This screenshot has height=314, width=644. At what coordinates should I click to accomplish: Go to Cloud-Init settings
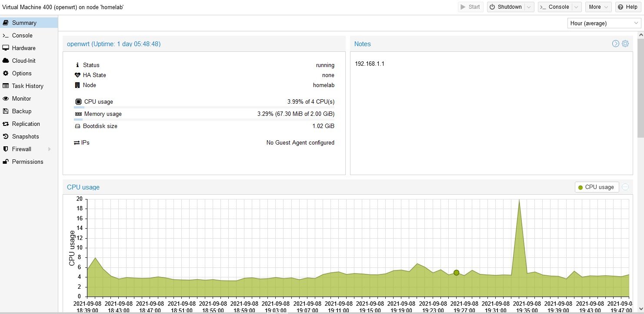[23, 61]
